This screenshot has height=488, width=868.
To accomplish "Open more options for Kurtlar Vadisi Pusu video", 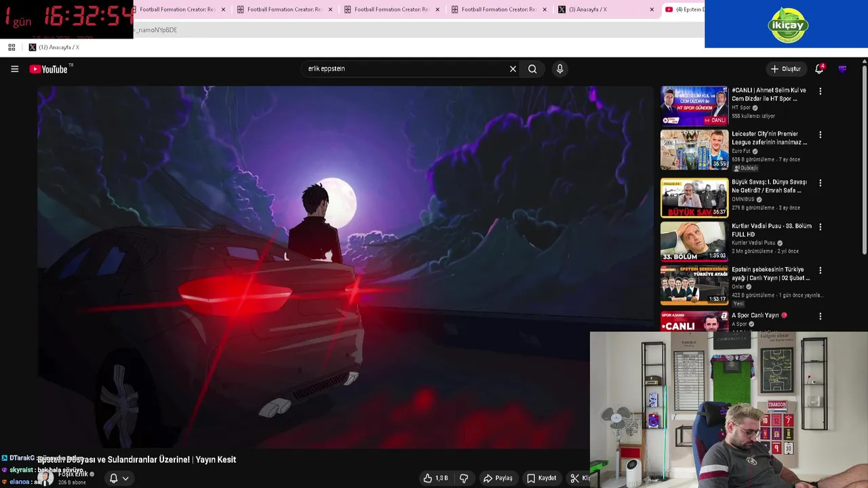I will coord(820,227).
